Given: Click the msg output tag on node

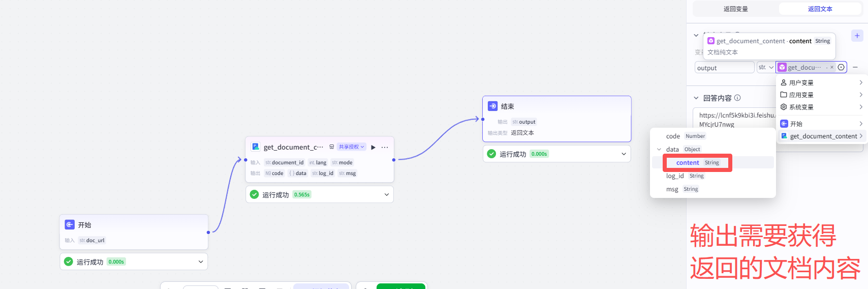Looking at the screenshot, I should tap(348, 174).
